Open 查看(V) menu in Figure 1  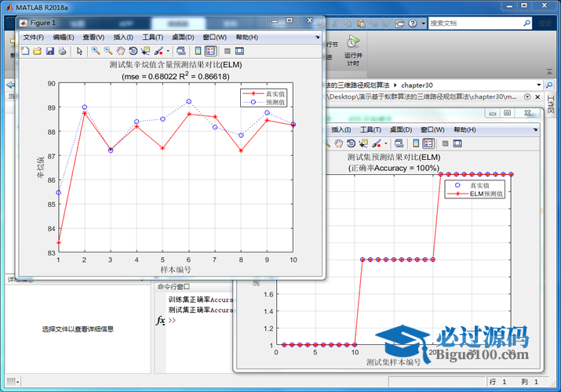93,37
